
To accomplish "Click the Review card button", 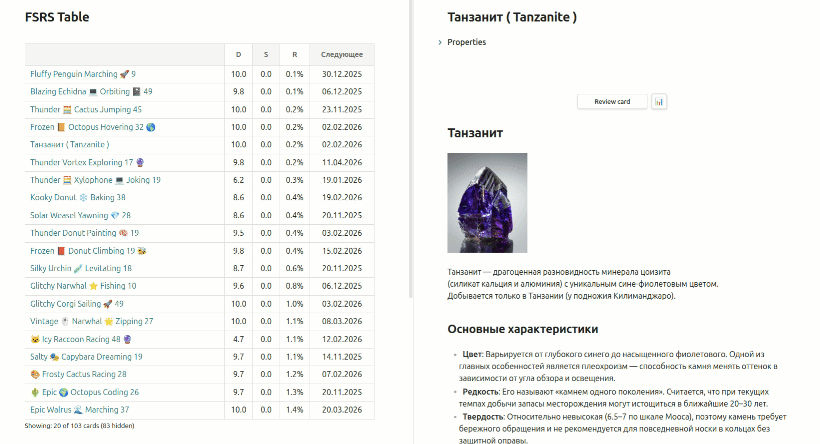I will click(x=612, y=101).
